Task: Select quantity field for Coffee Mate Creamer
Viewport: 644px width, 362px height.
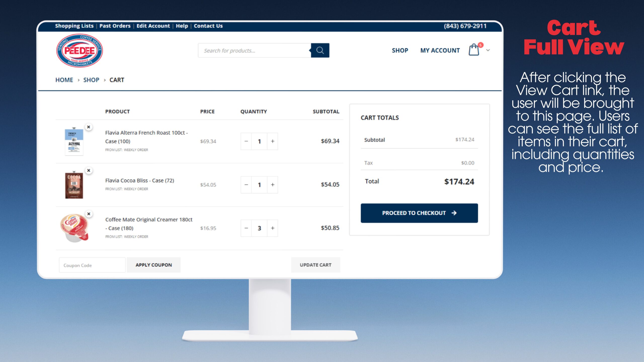Action: click(259, 228)
